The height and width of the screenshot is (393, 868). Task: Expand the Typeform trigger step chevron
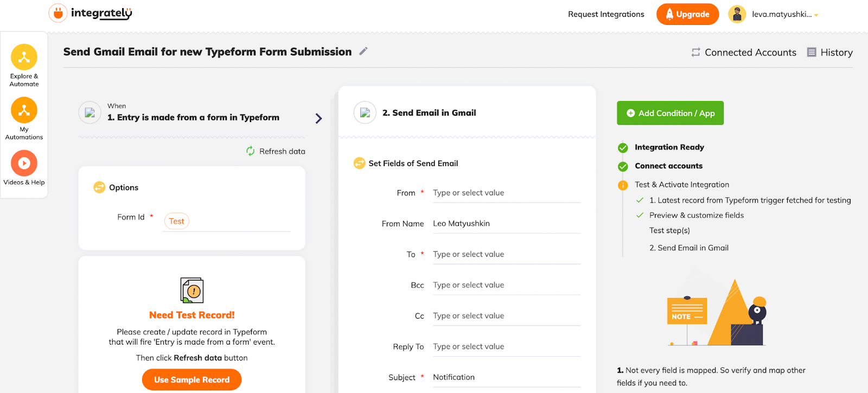(318, 118)
